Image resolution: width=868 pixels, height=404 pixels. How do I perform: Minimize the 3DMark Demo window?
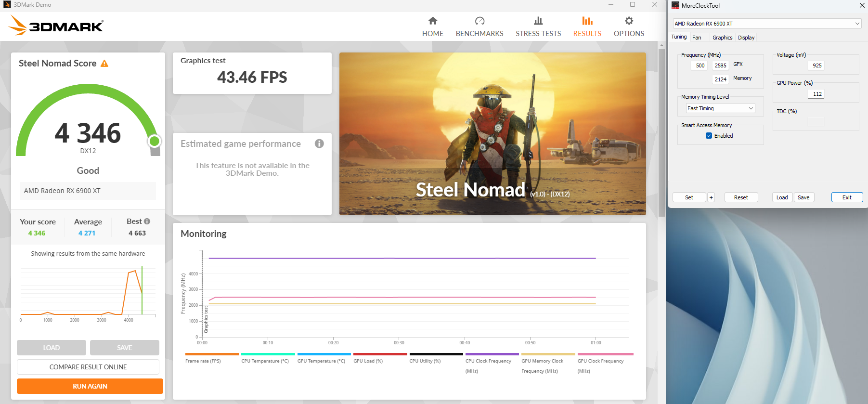pyautogui.click(x=611, y=4)
